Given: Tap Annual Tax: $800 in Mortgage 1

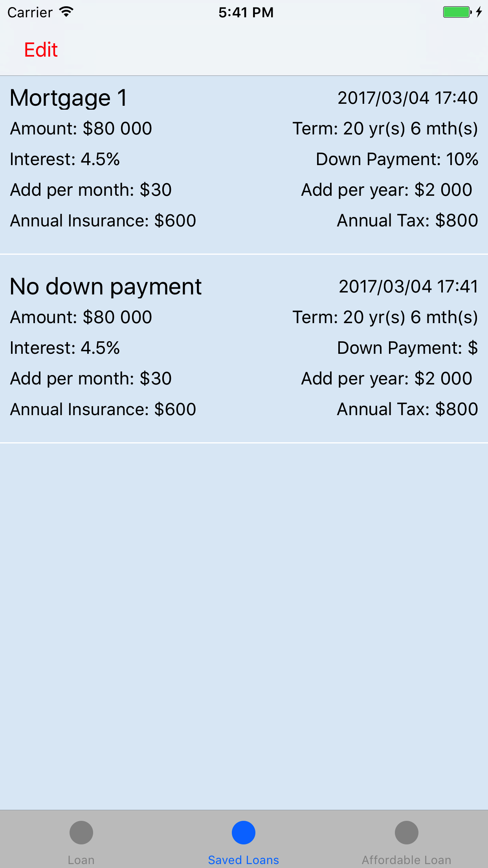Looking at the screenshot, I should coord(407,221).
